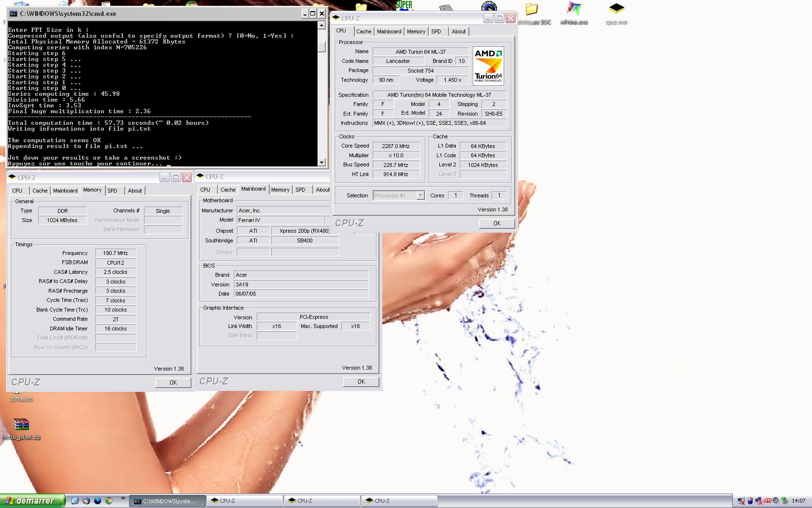Screen dimensions: 812x508
Task: Click OK in the Mainboard window
Action: [361, 382]
